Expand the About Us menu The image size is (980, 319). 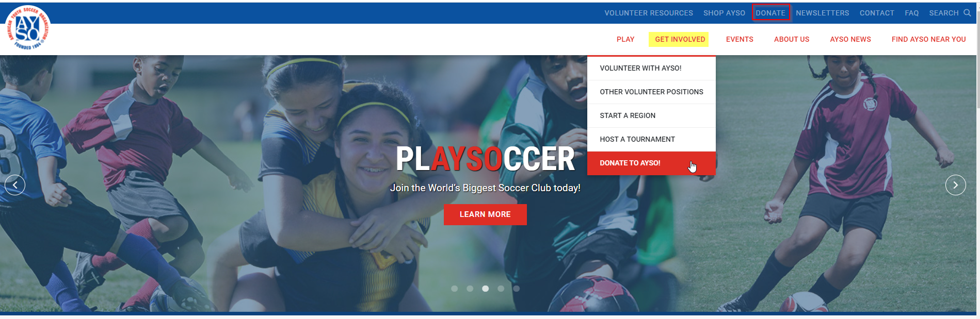[791, 39]
